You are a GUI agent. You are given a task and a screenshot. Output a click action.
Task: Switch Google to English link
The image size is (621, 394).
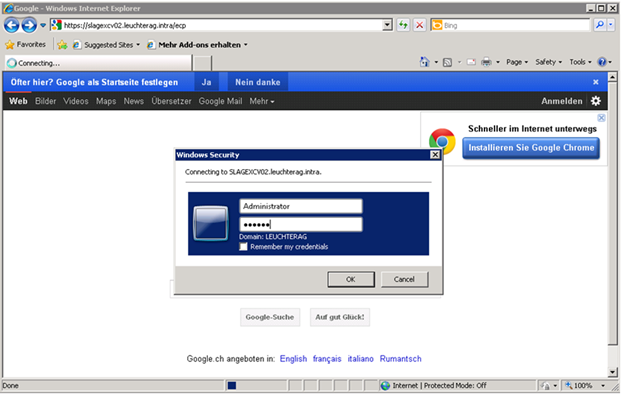293,359
